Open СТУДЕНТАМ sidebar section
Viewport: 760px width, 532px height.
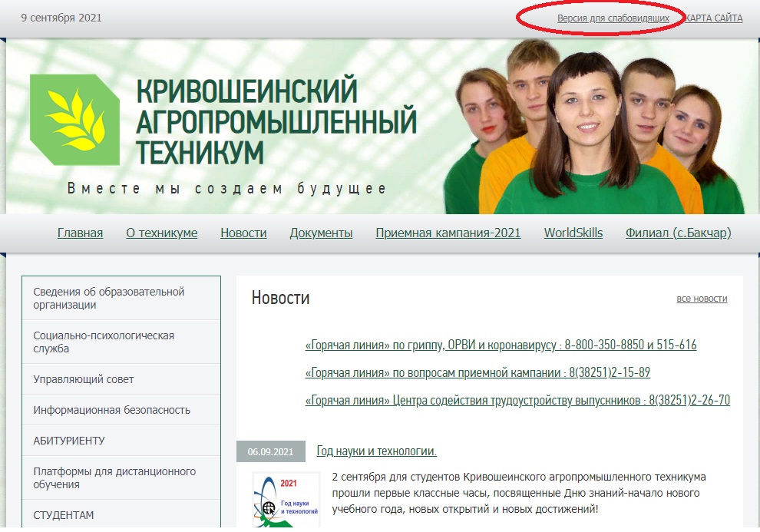click(x=121, y=514)
